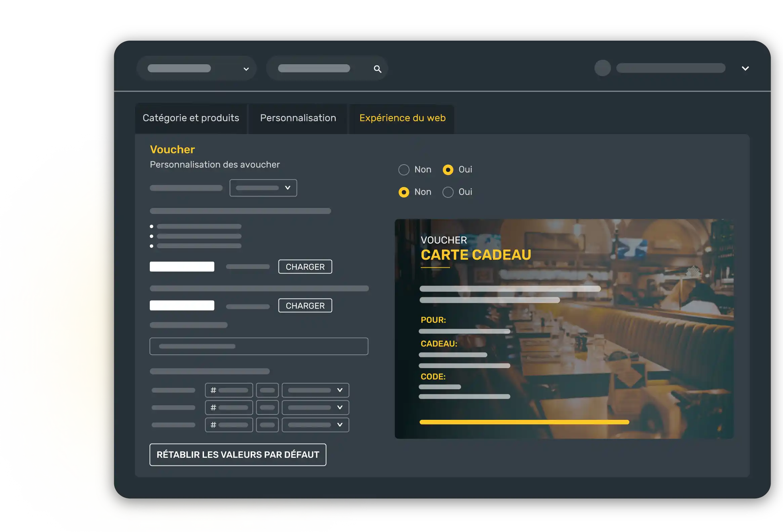Click the Carte Cadeau voucher preview
Screen dimensions: 783x532
pos(564,328)
